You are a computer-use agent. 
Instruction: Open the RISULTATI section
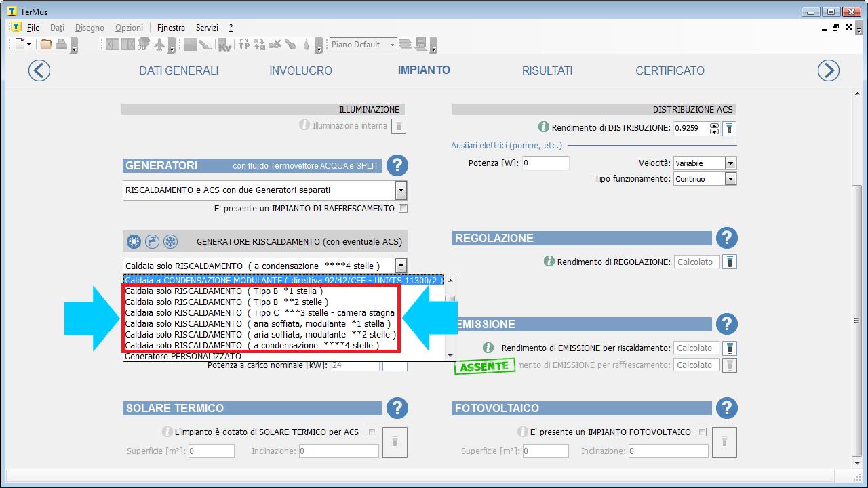click(x=547, y=70)
